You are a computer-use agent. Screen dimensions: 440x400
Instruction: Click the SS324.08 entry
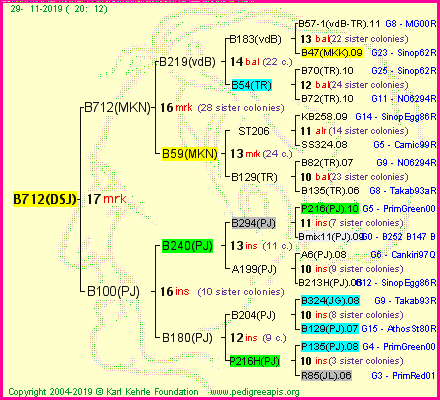324,145
